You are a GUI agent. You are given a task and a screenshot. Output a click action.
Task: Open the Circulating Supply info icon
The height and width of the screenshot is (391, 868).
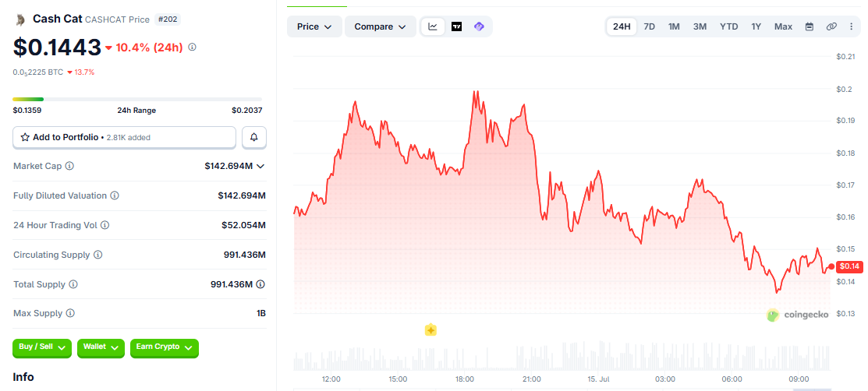click(98, 255)
